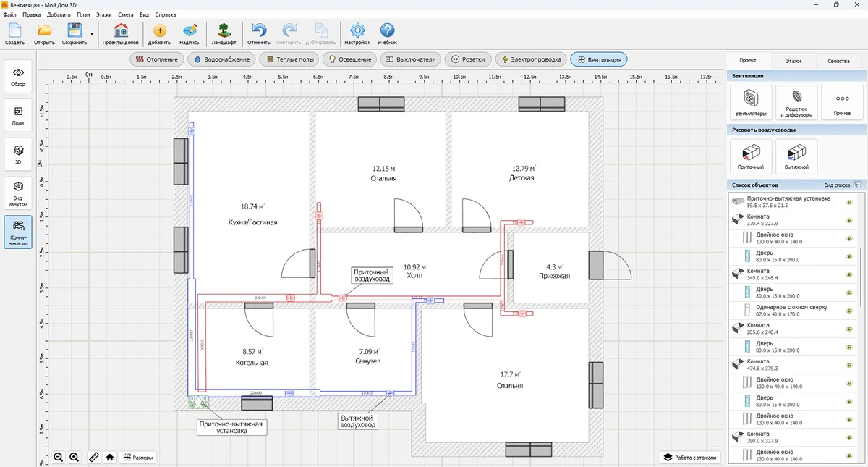Open Решетки и диффузоры catalog
The width and height of the screenshot is (868, 467).
796,102
